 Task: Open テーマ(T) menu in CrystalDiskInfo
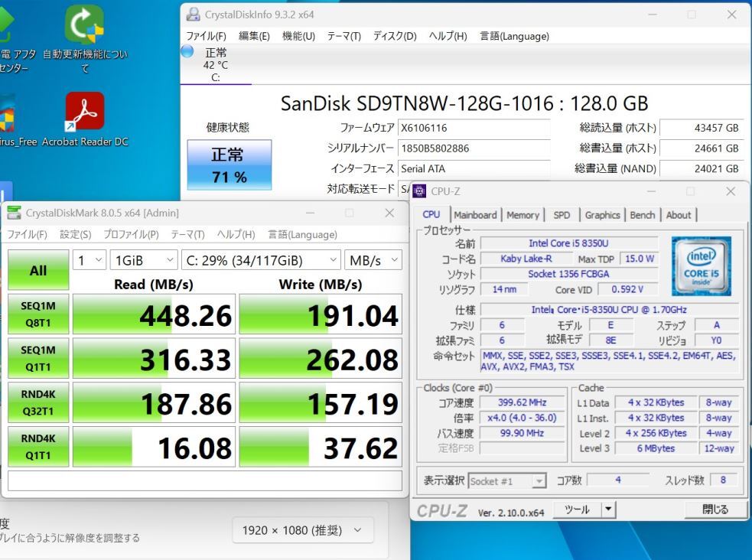(343, 37)
